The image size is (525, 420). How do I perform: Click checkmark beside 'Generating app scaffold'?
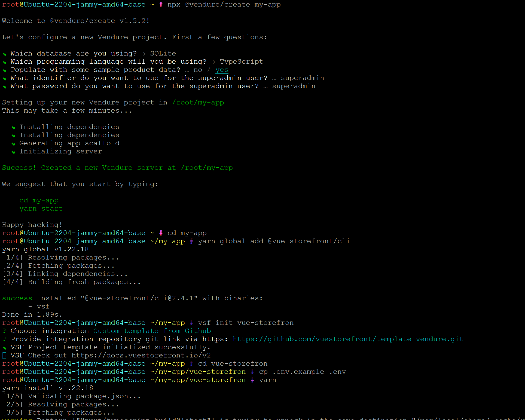click(13, 144)
